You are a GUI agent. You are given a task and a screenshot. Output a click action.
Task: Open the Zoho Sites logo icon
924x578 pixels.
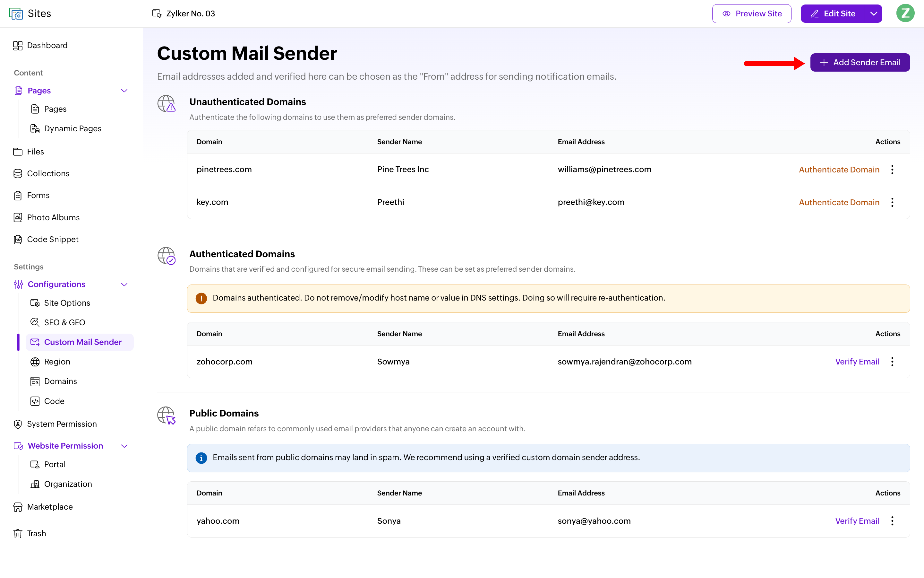pyautogui.click(x=16, y=13)
